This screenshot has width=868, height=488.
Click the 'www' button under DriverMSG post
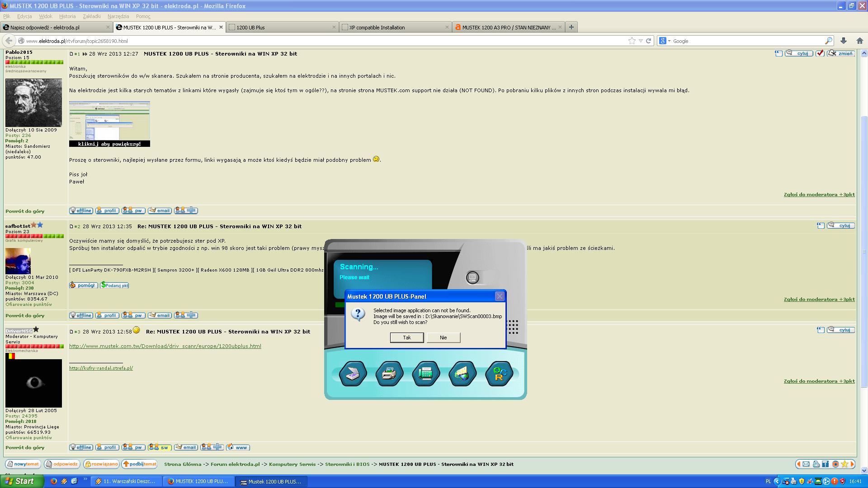pos(238,447)
